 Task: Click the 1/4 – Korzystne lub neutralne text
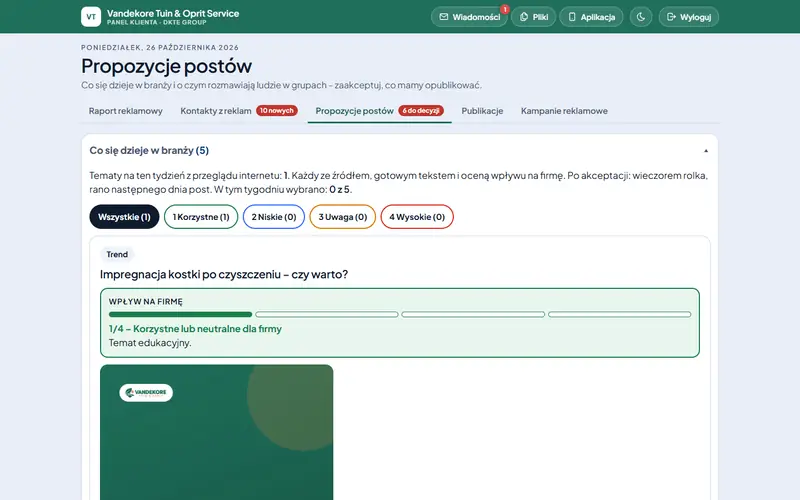[195, 329]
